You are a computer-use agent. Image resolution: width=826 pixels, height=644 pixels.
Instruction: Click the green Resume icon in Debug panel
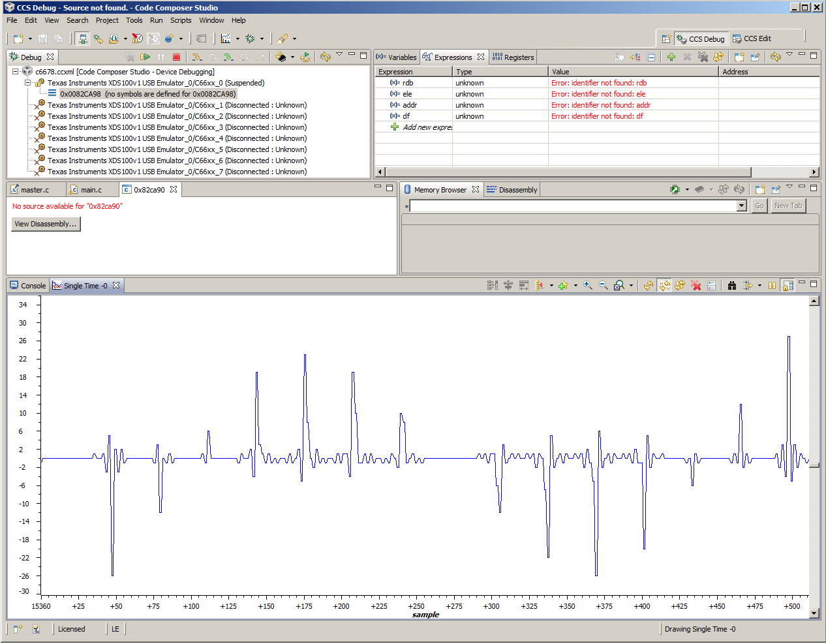(x=145, y=57)
